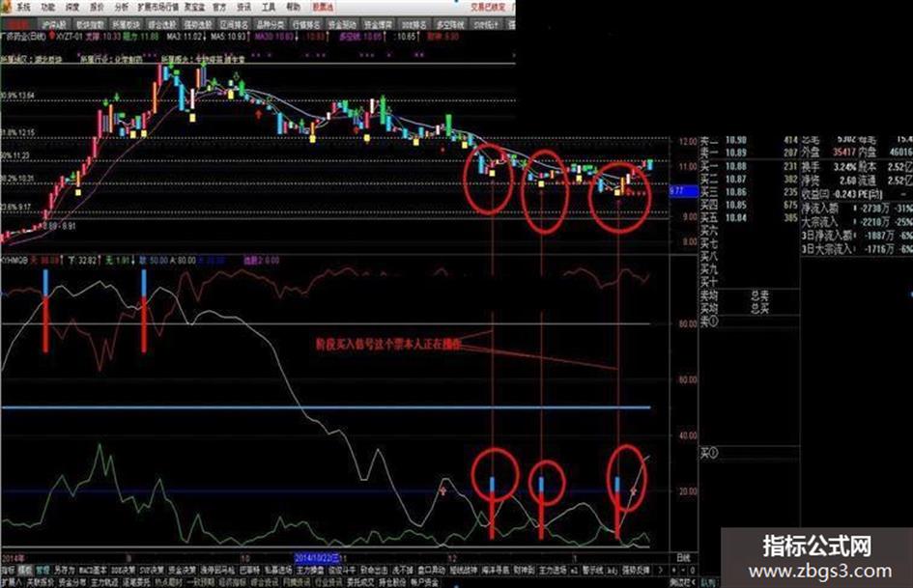Collapse the 侧边栏 sidebar toggle
Screen dimensions: 913x588
[684, 581]
